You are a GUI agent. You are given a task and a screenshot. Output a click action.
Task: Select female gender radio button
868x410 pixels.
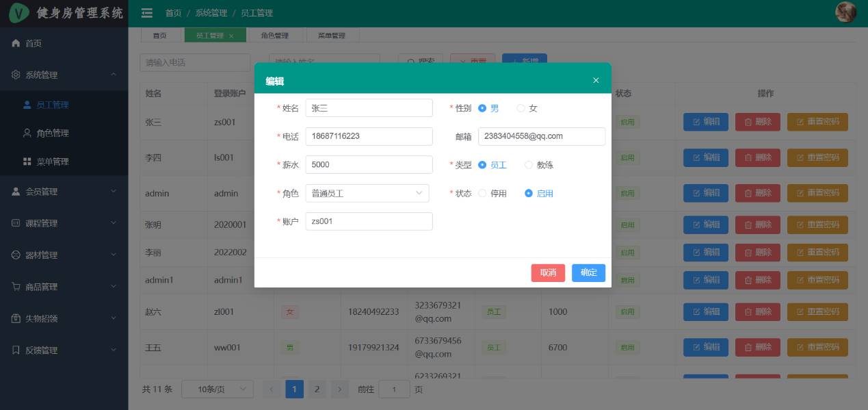(521, 108)
